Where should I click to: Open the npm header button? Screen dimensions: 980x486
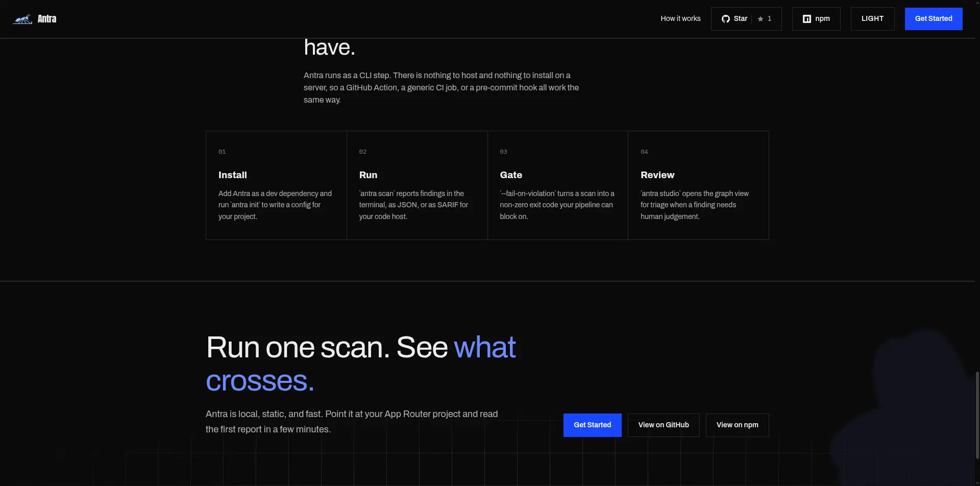[816, 19]
